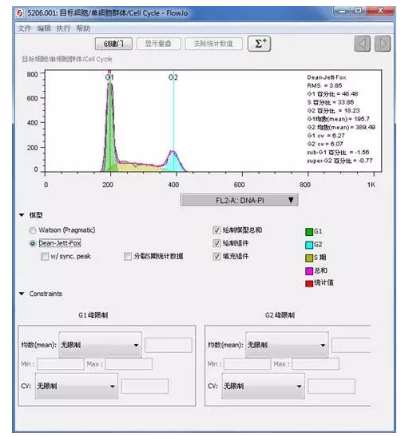Minimize the FlowJo Cell Cycle window
Viewport: 402px width, 436px height.
pyautogui.click(x=341, y=11)
